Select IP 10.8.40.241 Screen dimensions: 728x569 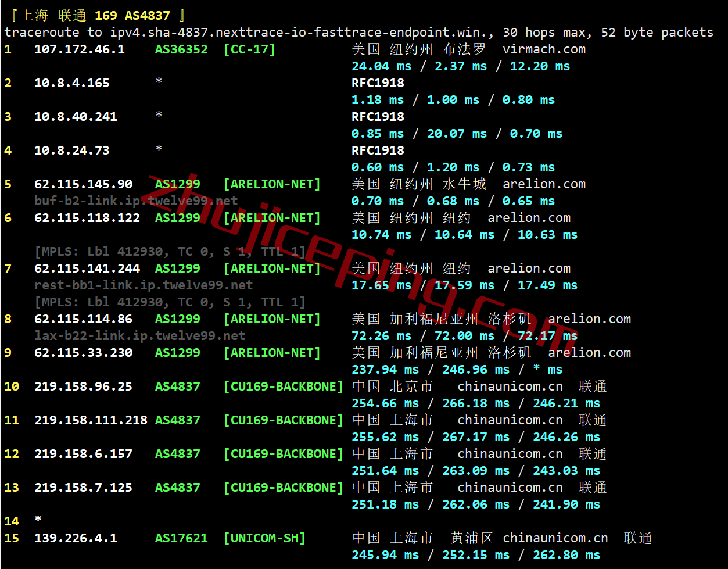point(76,117)
